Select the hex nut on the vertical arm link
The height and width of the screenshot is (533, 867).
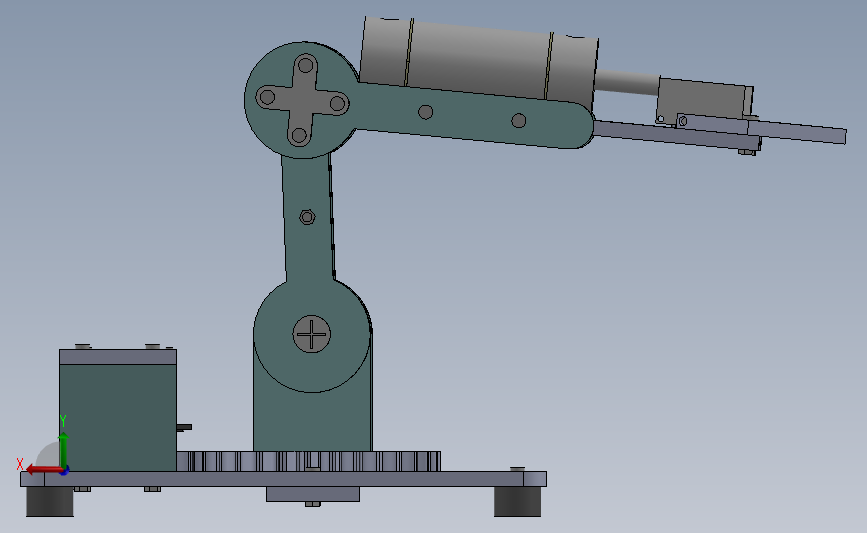pyautogui.click(x=307, y=217)
